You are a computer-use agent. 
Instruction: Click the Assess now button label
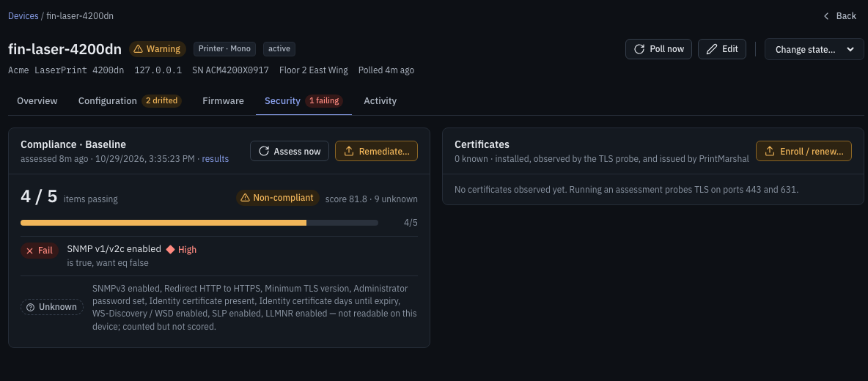coord(297,151)
